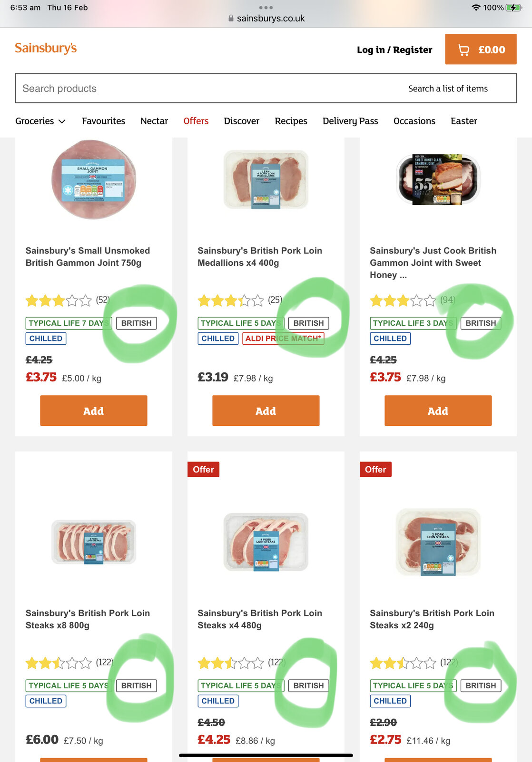The width and height of the screenshot is (532, 762).
Task: Click Search a list of items
Action: tap(448, 89)
